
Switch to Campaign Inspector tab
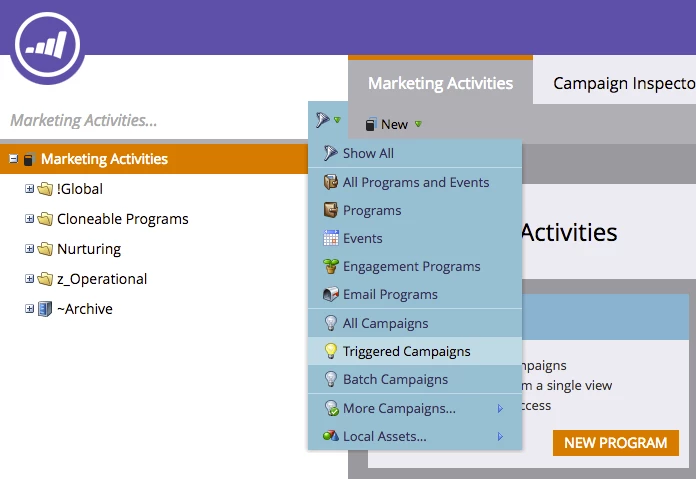pyautogui.click(x=615, y=82)
